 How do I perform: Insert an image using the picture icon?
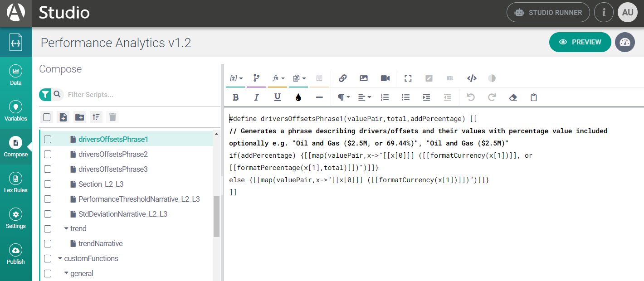click(x=364, y=78)
